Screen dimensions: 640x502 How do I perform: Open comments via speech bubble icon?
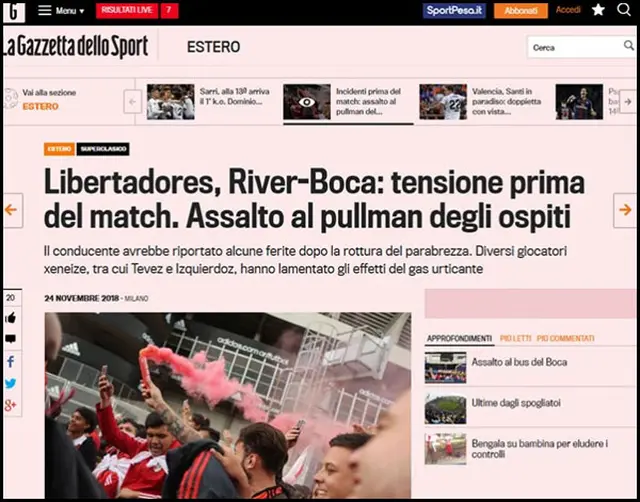click(x=11, y=339)
